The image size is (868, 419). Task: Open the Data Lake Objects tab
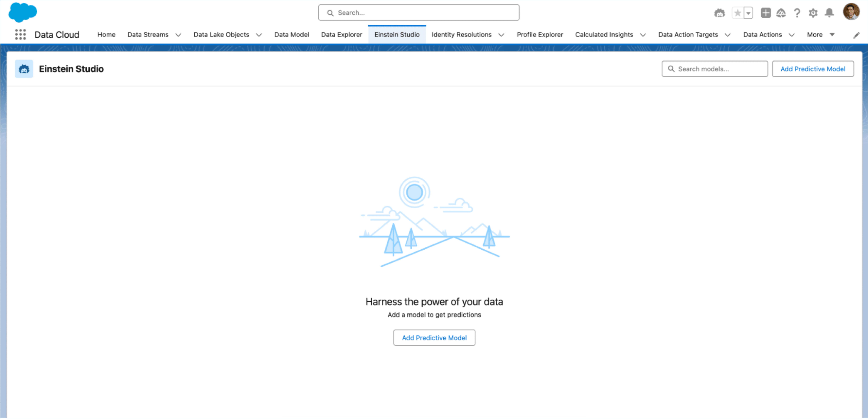[221, 34]
